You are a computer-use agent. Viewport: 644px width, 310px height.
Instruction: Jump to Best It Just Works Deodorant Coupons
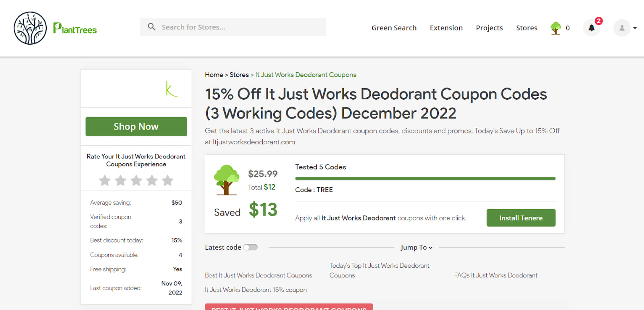tap(258, 275)
